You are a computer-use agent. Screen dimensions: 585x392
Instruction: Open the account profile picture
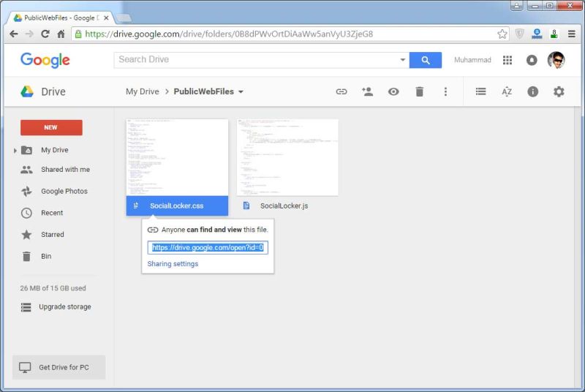tap(556, 60)
